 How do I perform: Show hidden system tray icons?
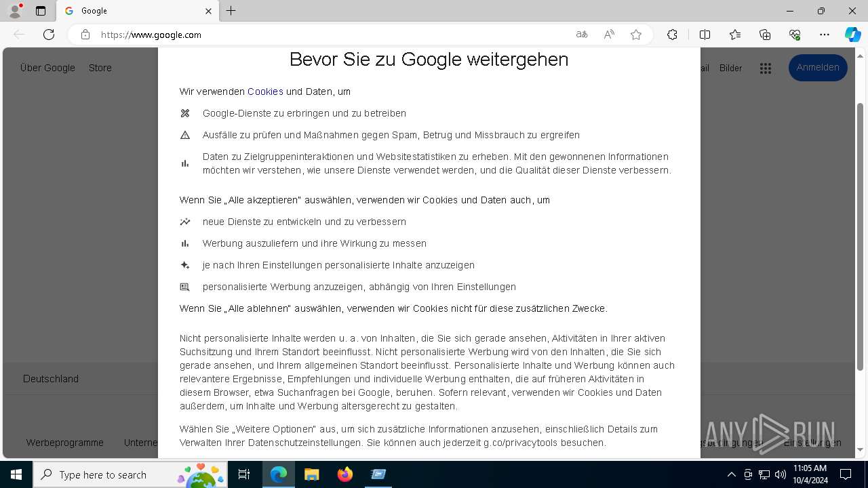point(731,474)
